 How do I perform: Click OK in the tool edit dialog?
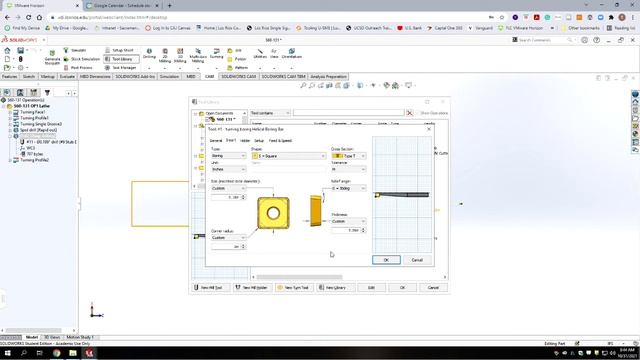tap(386, 260)
